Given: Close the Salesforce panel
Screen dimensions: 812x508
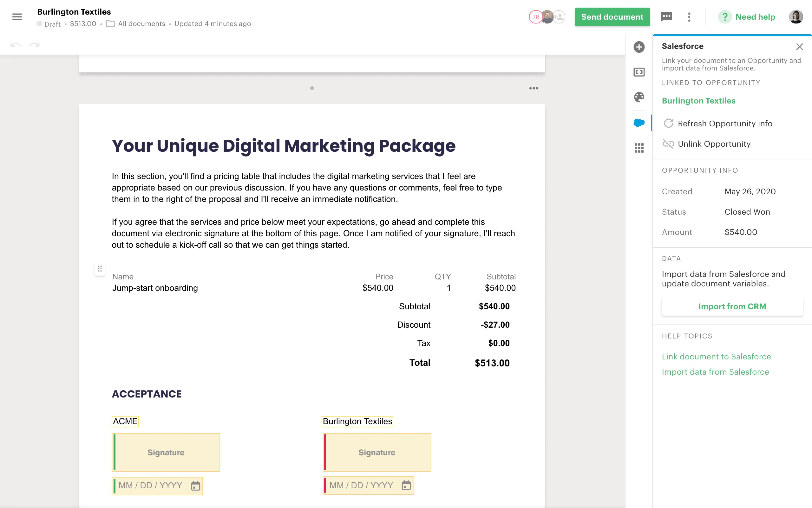Looking at the screenshot, I should coord(799,47).
